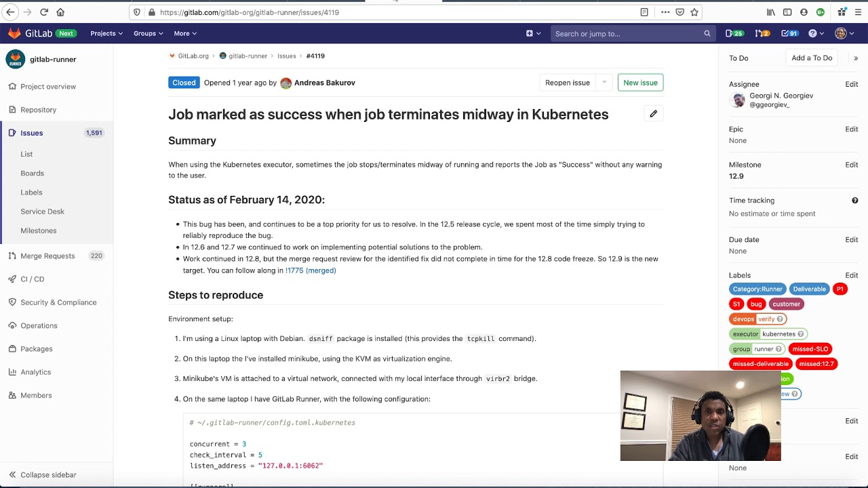
Task: Open Milestones under Issues
Action: (39, 230)
